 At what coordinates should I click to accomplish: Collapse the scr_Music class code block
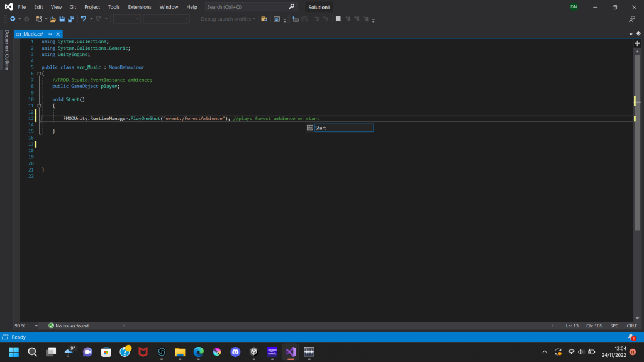tap(39, 74)
